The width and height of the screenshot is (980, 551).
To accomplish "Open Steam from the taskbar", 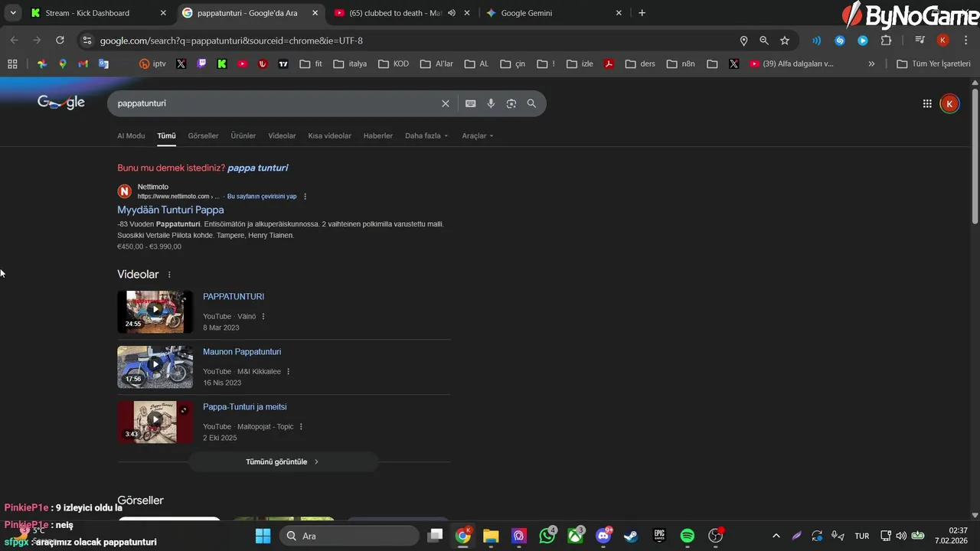I will point(631,536).
